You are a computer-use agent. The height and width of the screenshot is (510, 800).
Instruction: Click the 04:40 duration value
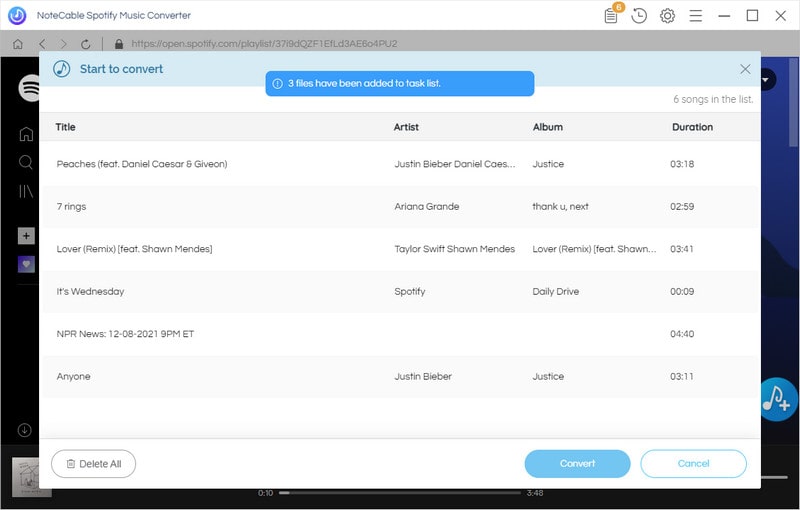point(682,334)
